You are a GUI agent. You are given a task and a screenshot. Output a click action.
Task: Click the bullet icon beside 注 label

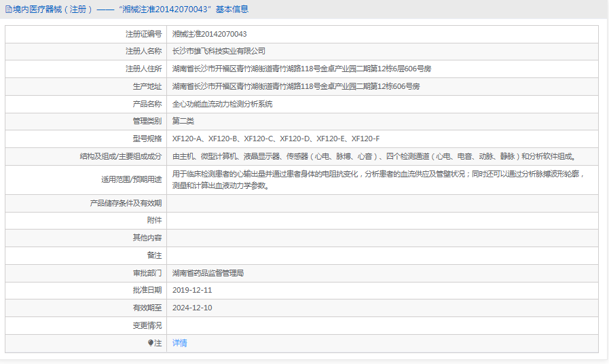[151, 343]
